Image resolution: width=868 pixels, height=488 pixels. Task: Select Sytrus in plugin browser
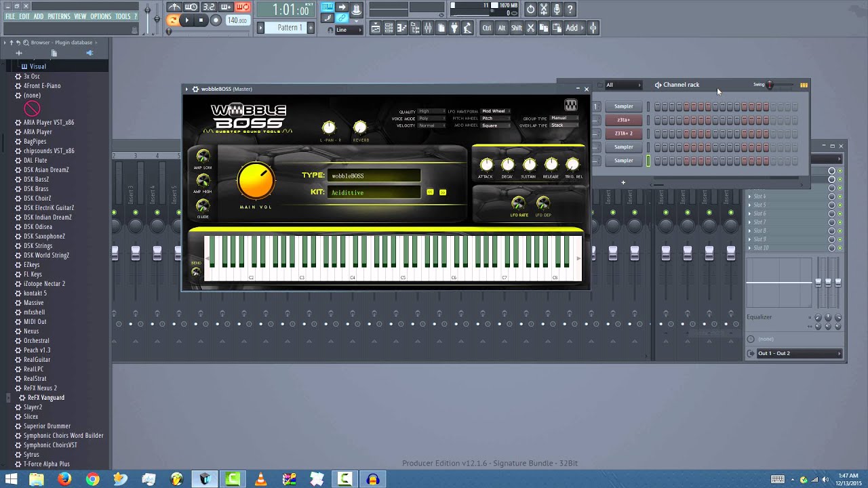(31, 455)
